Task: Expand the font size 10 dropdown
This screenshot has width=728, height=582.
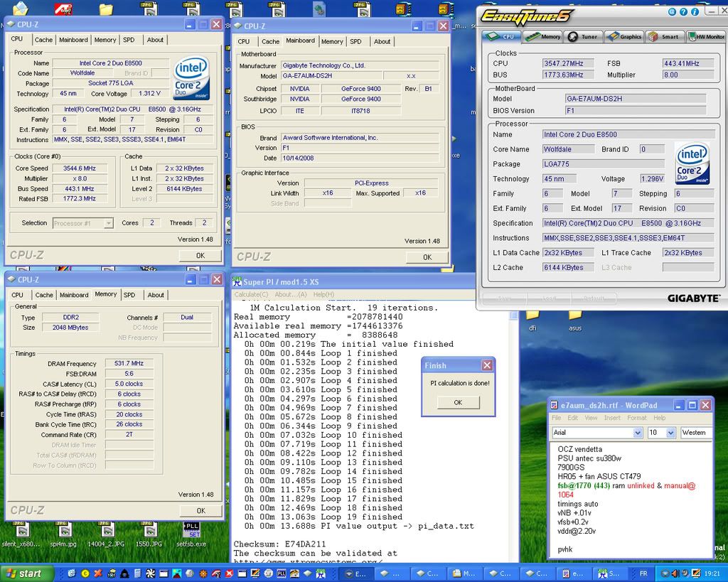Action: point(671,432)
